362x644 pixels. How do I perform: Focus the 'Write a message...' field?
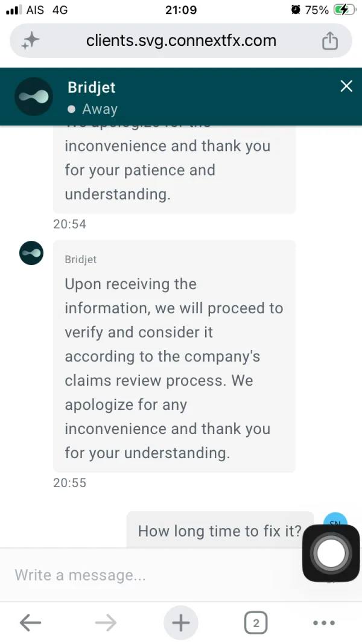[x=156, y=575]
